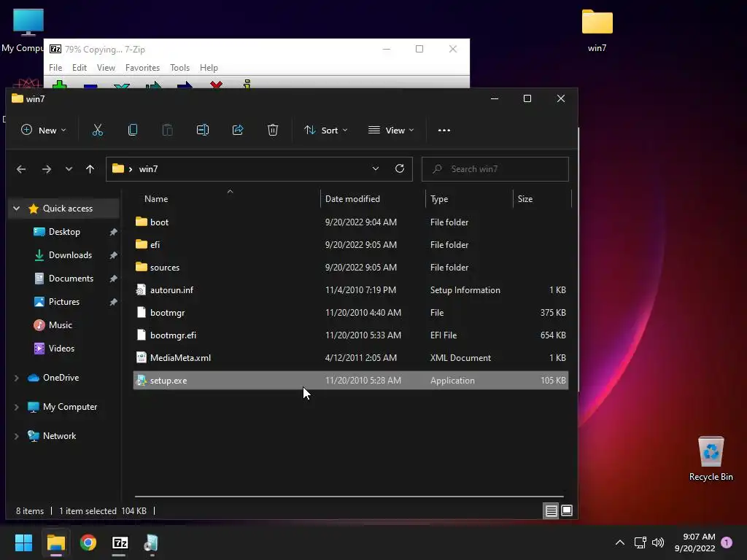Switch to details view icon in status bar
Image resolution: width=747 pixels, height=560 pixels.
click(551, 511)
